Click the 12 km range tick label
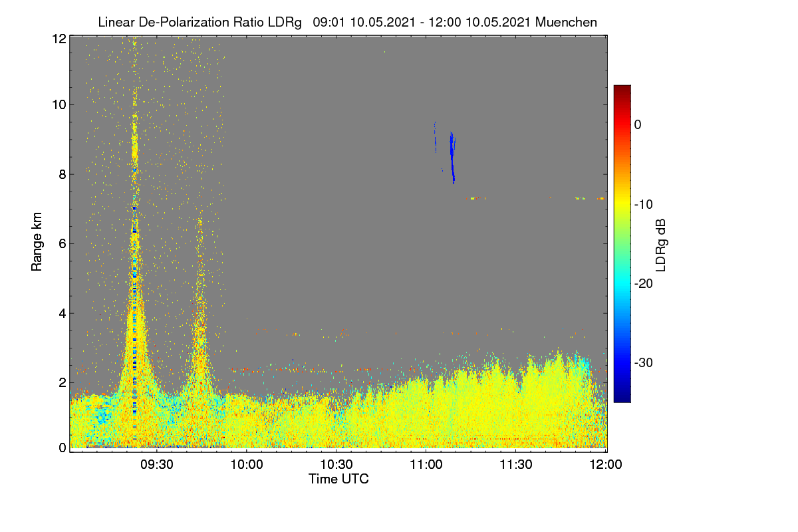 pos(58,39)
